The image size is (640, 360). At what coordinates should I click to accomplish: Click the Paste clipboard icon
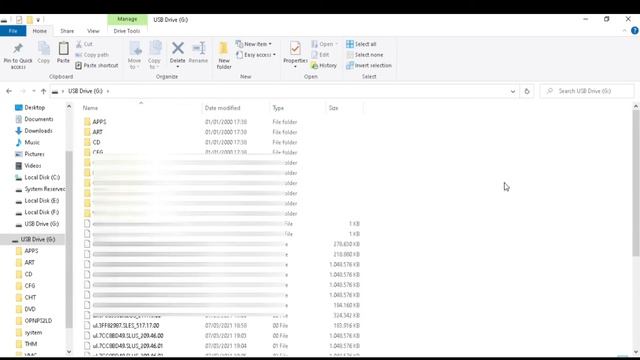(63, 49)
